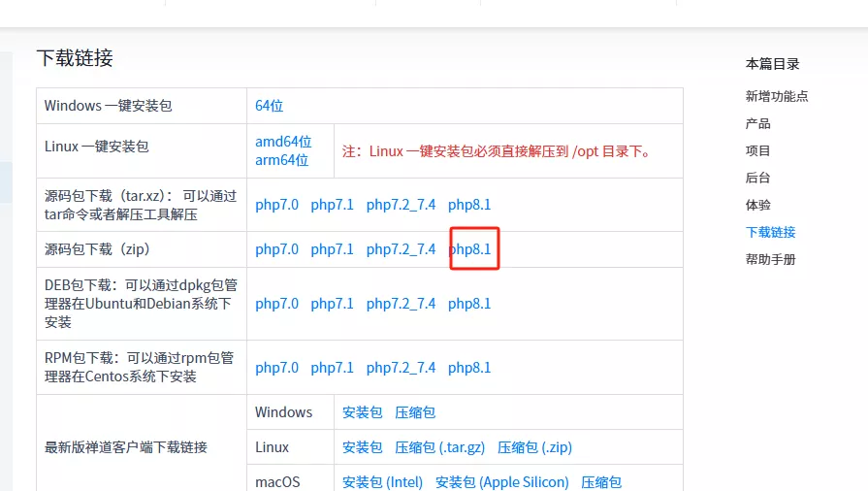
Task: Click the DEB包下载 row description
Action: click(142, 304)
